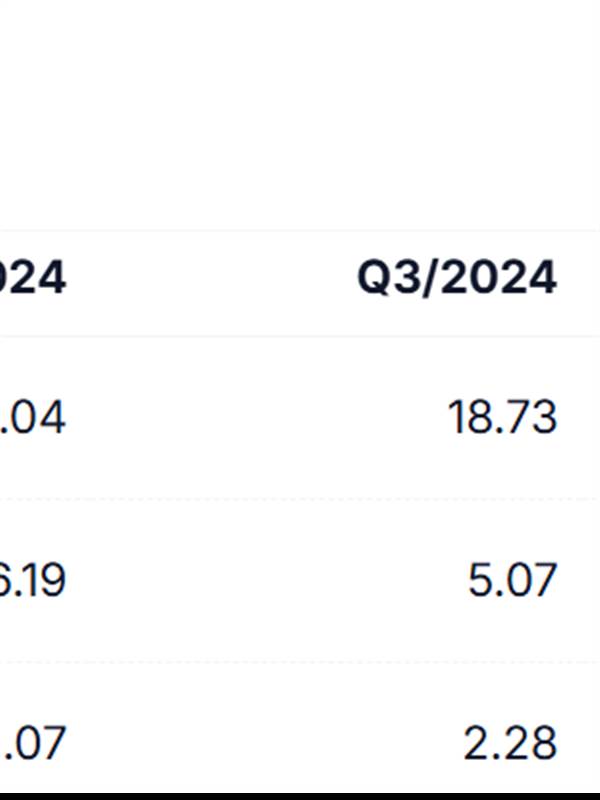
Task: Click the Q3/2024 column header
Action: (456, 278)
